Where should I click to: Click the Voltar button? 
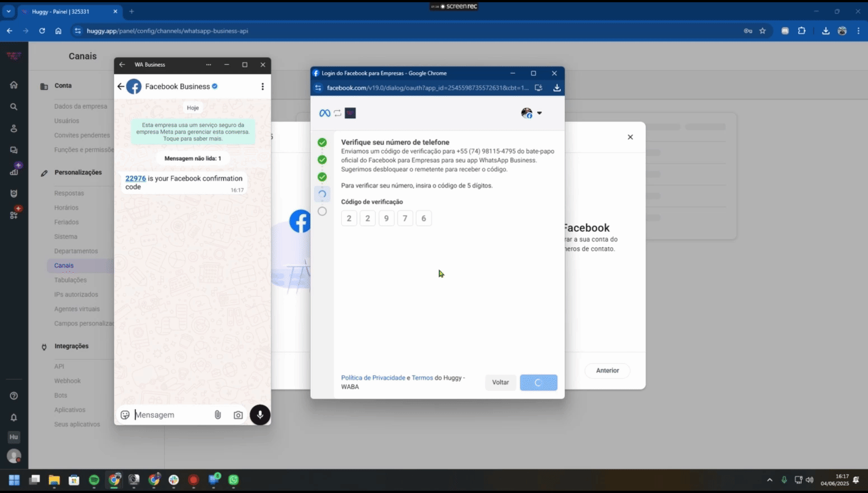coord(501,383)
